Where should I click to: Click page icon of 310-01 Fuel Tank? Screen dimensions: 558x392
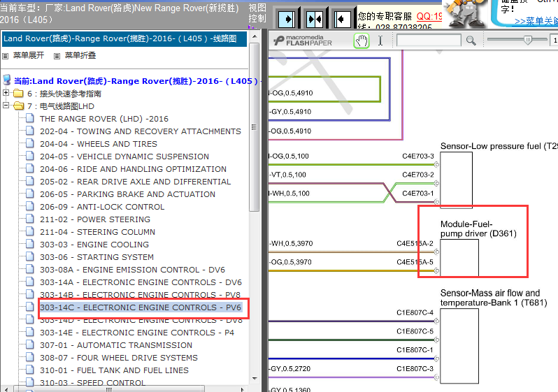pyautogui.click(x=30, y=370)
